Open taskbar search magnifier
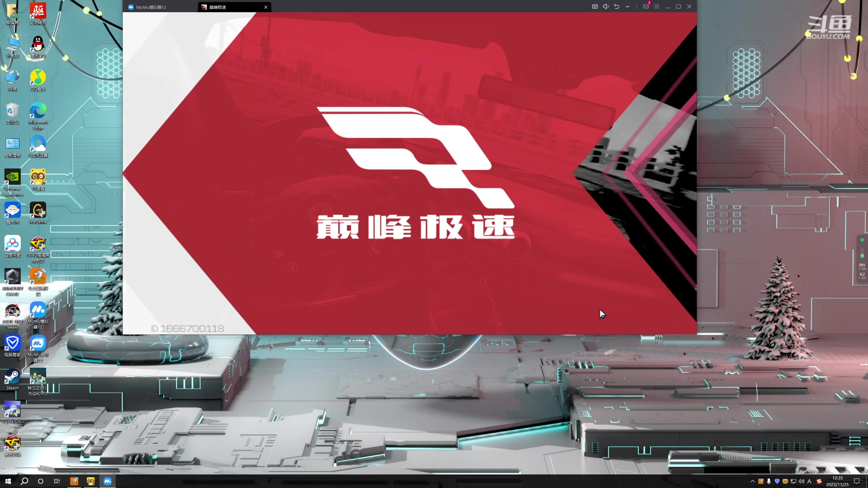Screen dimensions: 868x488 [24, 481]
